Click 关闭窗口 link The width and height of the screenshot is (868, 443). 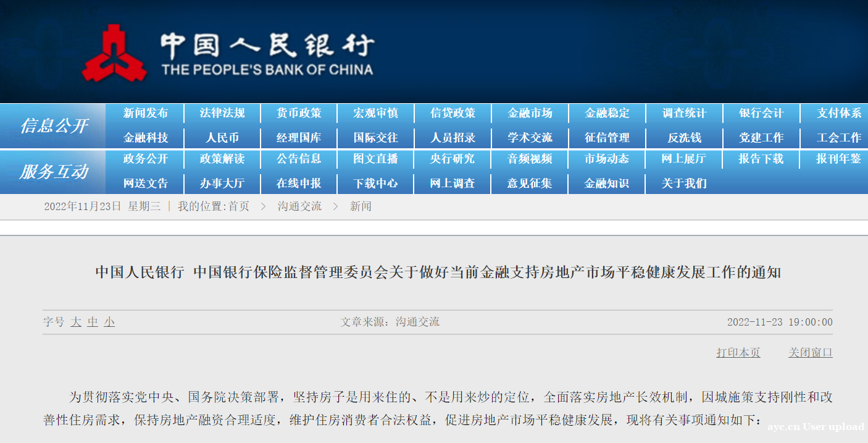811,353
